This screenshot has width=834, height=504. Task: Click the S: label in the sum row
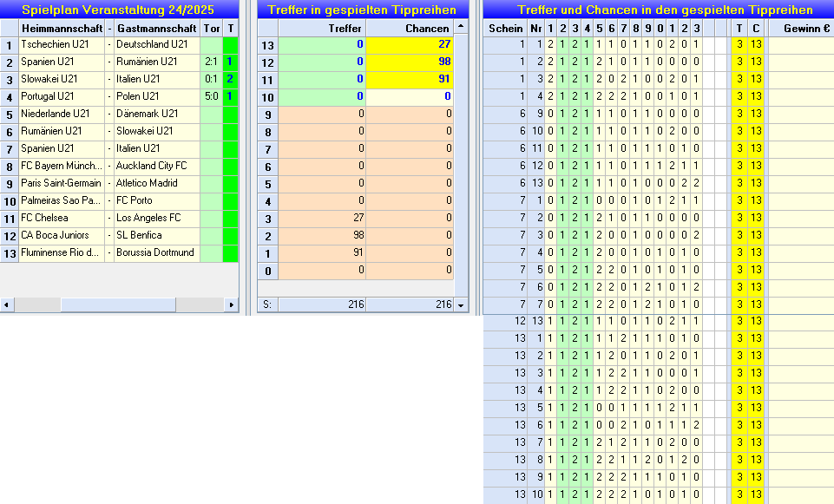click(267, 304)
